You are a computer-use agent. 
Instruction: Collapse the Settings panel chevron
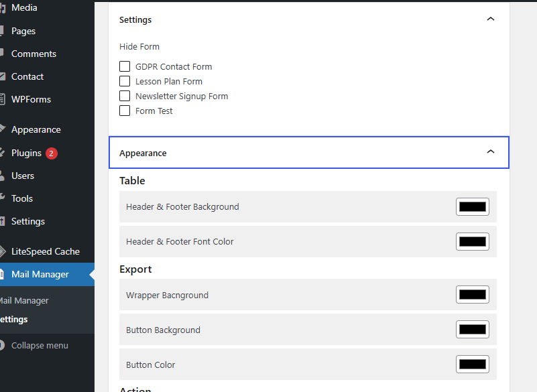click(491, 19)
